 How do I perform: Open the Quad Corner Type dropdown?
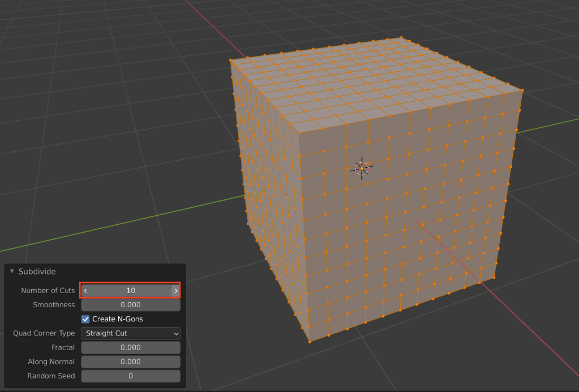tap(130, 333)
